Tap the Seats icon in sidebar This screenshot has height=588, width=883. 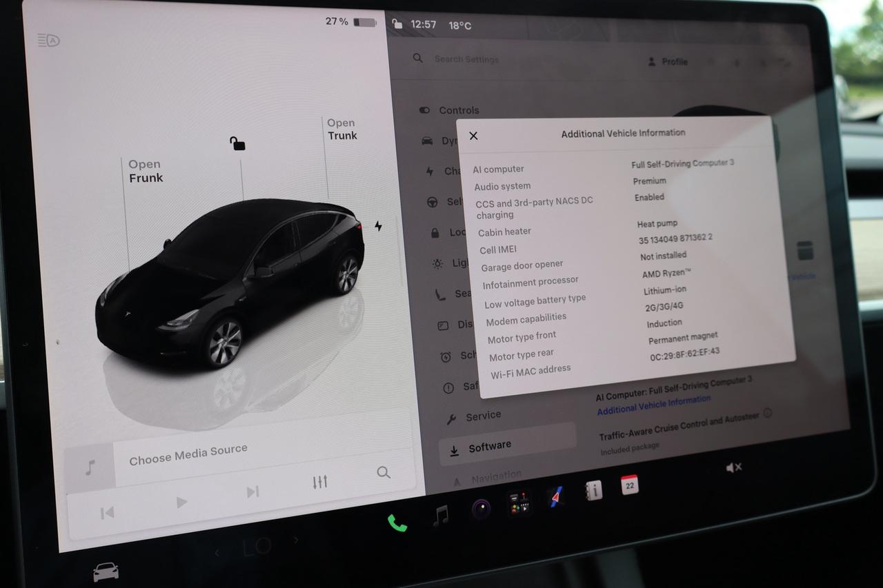440,295
